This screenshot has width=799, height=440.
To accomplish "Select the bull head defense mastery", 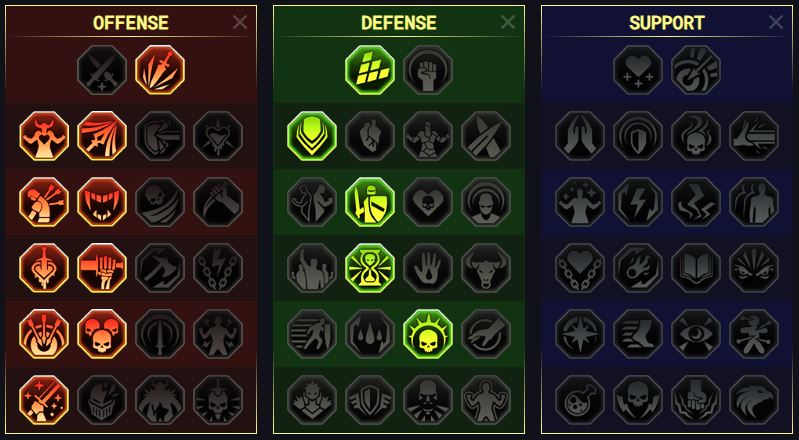I will click(x=486, y=268).
